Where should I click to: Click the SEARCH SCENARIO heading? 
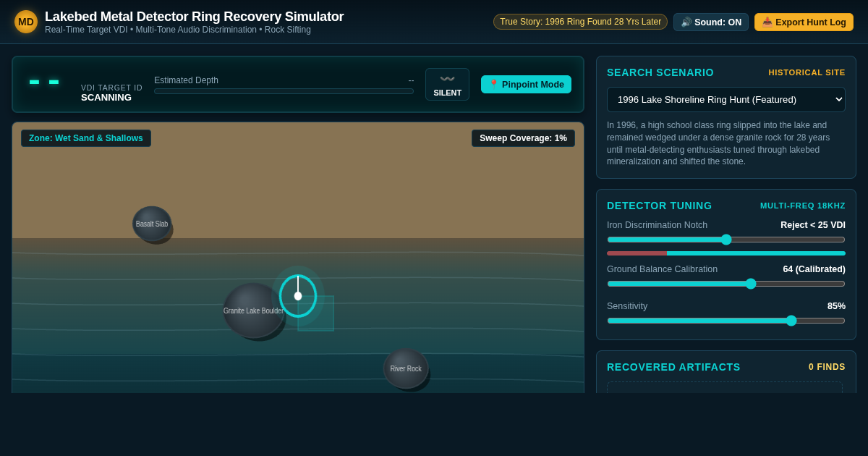(x=660, y=72)
